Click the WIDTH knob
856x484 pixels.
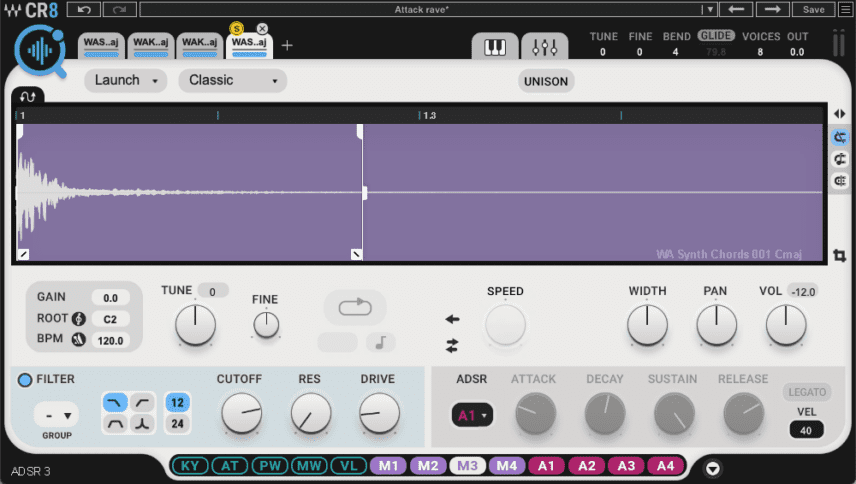pos(647,325)
